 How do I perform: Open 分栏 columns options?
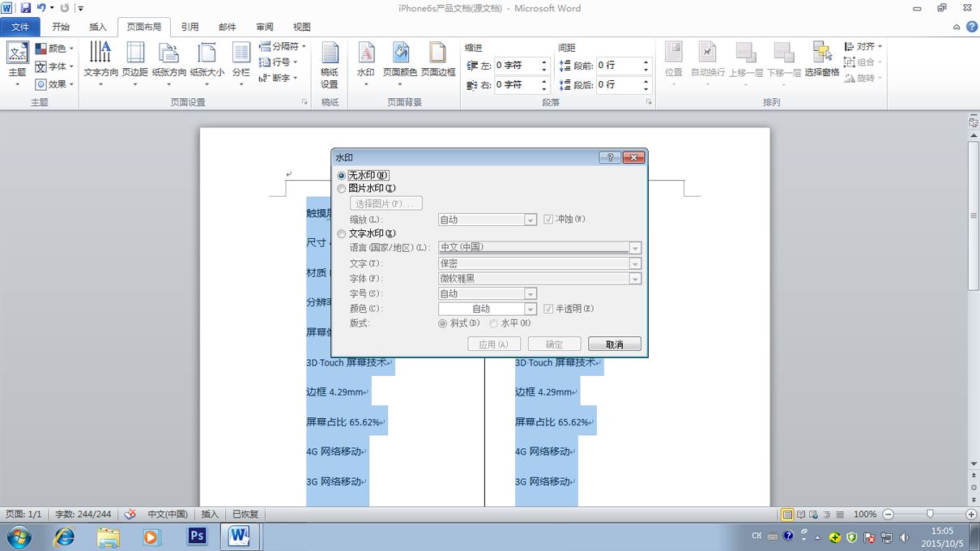(x=241, y=63)
